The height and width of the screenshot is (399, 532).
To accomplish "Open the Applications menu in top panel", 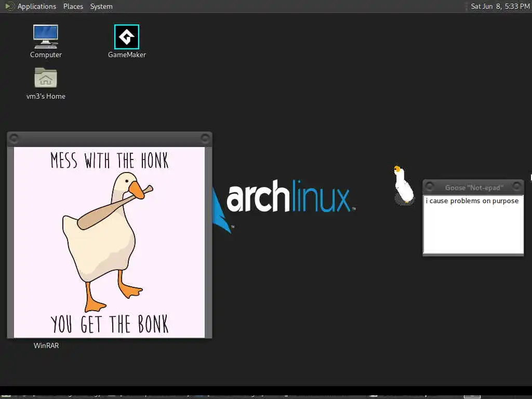I will click(37, 6).
